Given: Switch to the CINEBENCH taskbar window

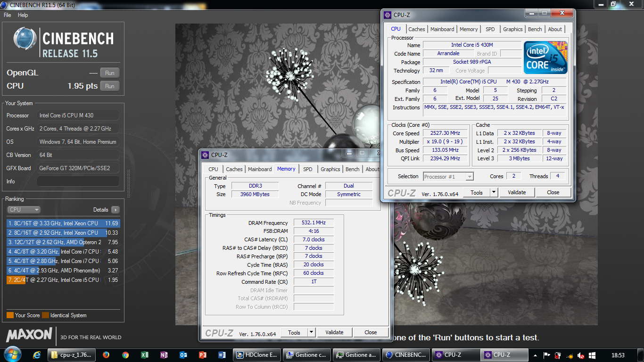Looking at the screenshot, I should click(x=406, y=355).
